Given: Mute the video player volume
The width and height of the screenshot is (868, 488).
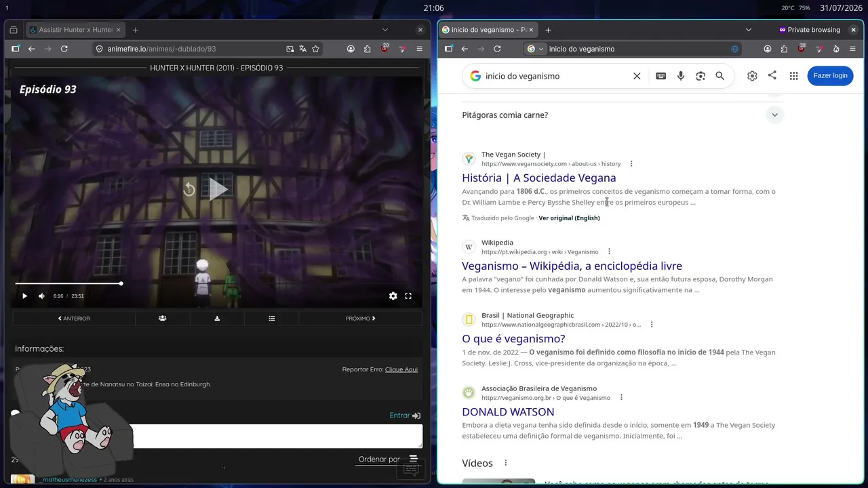Looking at the screenshot, I should coord(41,296).
